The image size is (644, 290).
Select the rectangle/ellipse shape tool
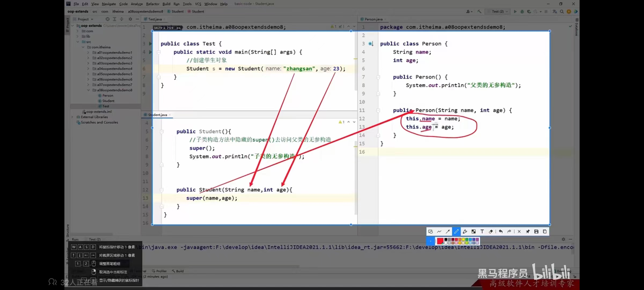point(430,231)
